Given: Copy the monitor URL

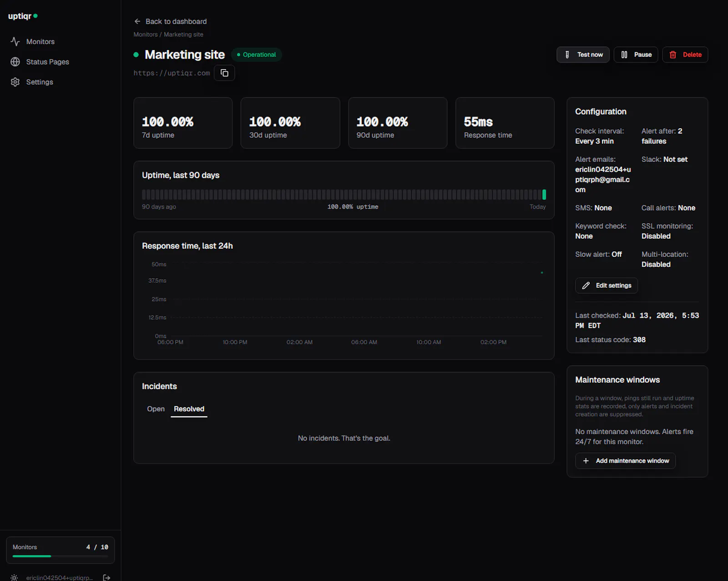Looking at the screenshot, I should [x=224, y=73].
